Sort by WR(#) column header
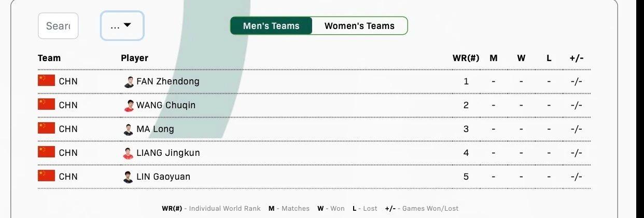This screenshot has width=644, height=218. pyautogui.click(x=466, y=58)
